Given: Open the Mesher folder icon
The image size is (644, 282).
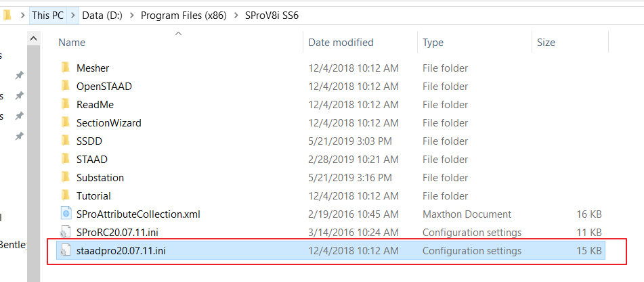Looking at the screenshot, I should [x=65, y=68].
